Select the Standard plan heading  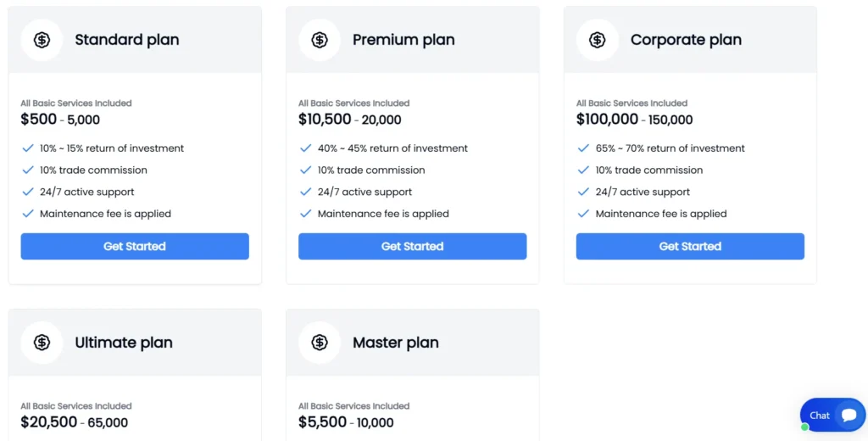tap(127, 40)
